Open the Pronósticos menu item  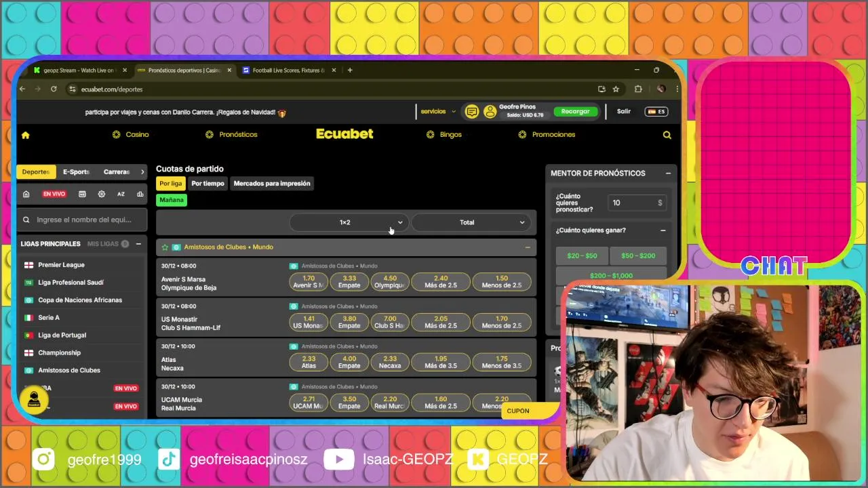(x=232, y=135)
